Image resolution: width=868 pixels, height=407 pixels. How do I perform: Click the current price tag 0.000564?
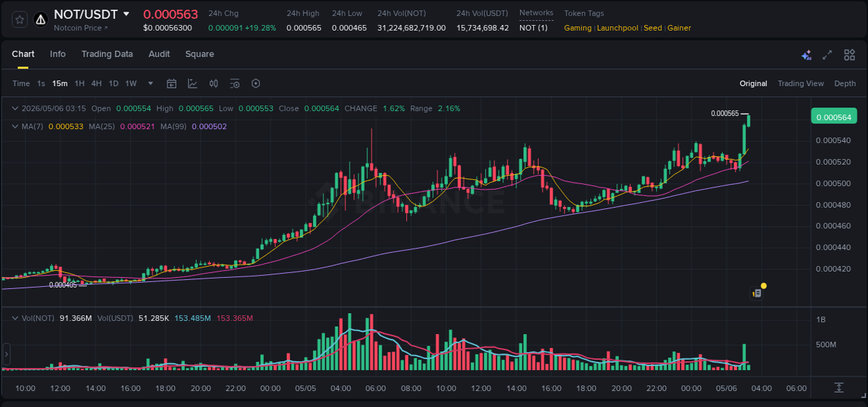[834, 117]
